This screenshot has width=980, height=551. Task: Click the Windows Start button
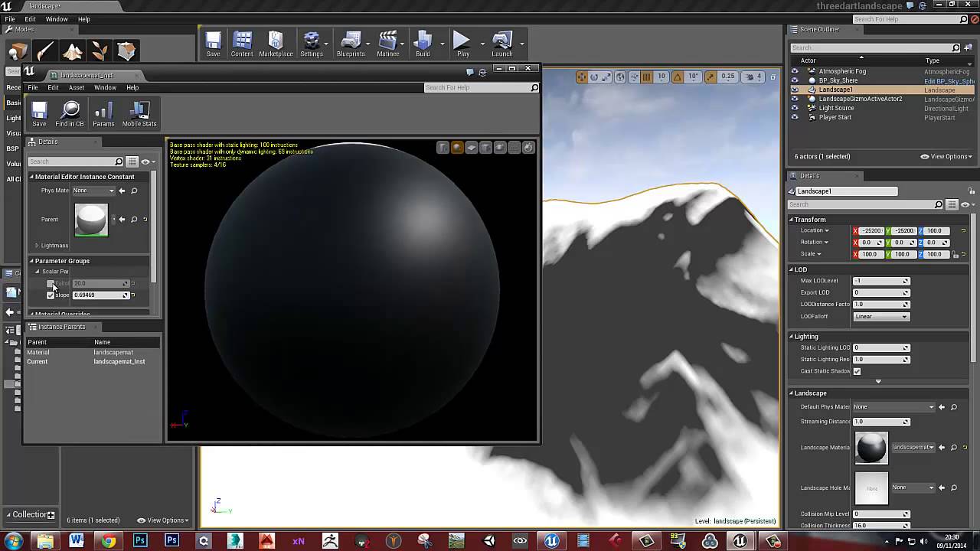12,541
